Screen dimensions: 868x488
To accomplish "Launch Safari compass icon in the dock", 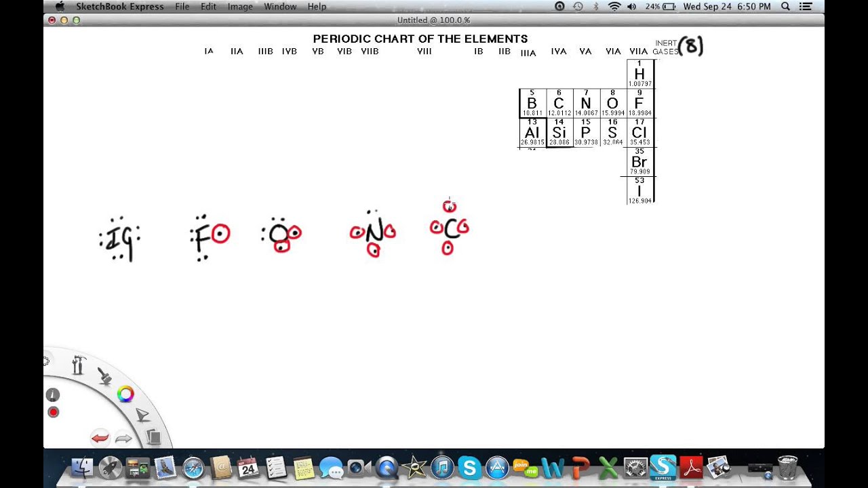I will click(x=193, y=468).
